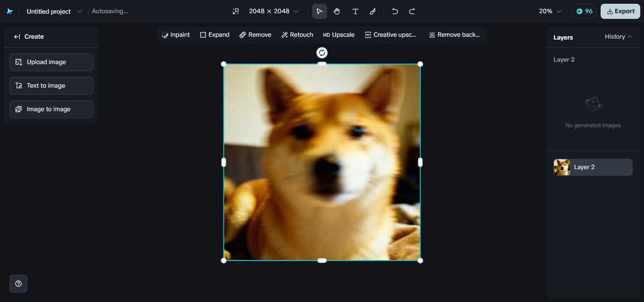This screenshot has width=644, height=302.
Task: Choose Remove background tool
Action: point(454,35)
